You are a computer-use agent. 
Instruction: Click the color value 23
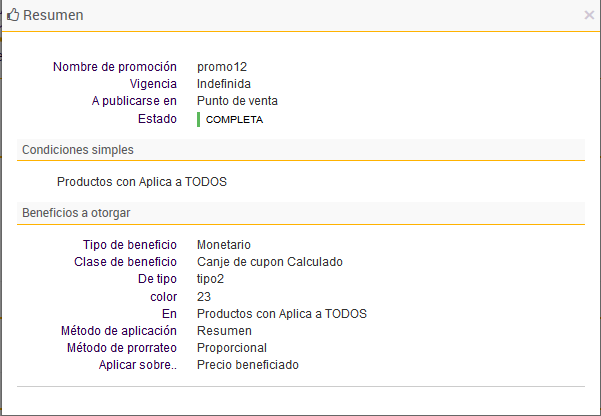[204, 297]
